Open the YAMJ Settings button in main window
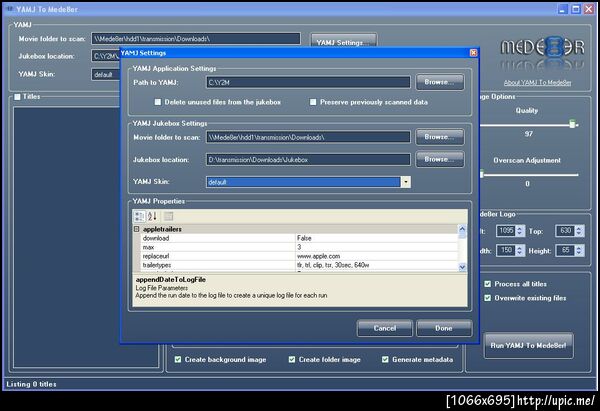This screenshot has width=600, height=411. (x=343, y=41)
